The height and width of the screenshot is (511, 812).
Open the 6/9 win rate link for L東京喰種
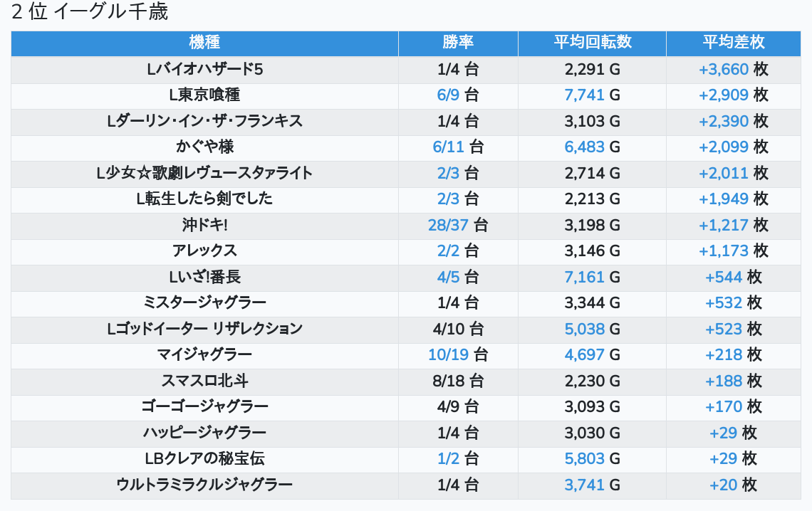click(x=448, y=95)
